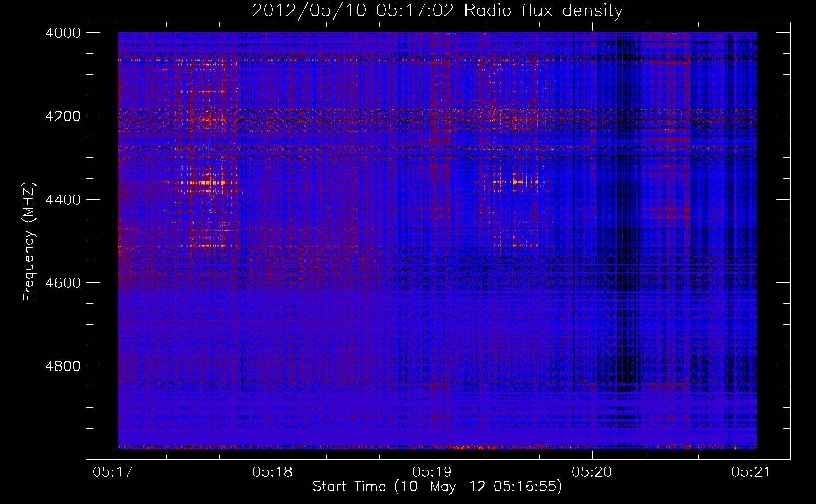Image resolution: width=816 pixels, height=504 pixels.
Task: Click the 4600 frequency tick label
Action: pyautogui.click(x=63, y=283)
